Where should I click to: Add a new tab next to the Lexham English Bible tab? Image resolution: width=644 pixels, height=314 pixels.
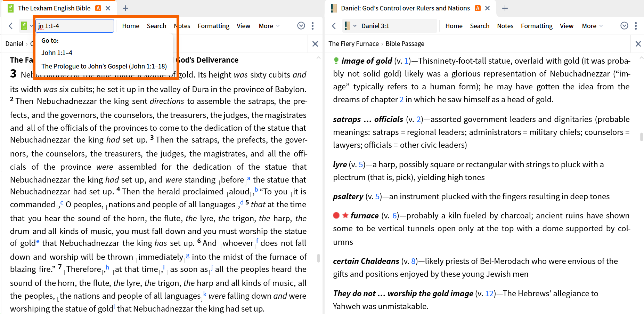coord(125,8)
